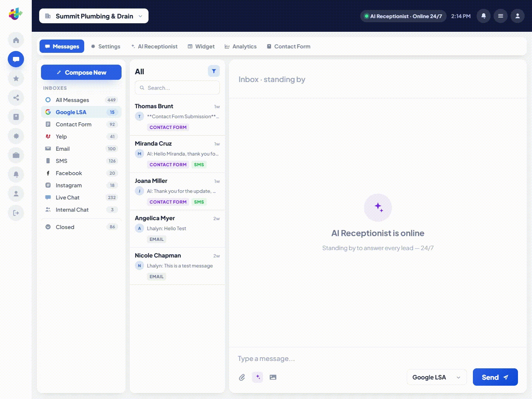The width and height of the screenshot is (532, 399).
Task: Expand the Summit Plumbing & Drain company dropdown
Action: coord(94,16)
